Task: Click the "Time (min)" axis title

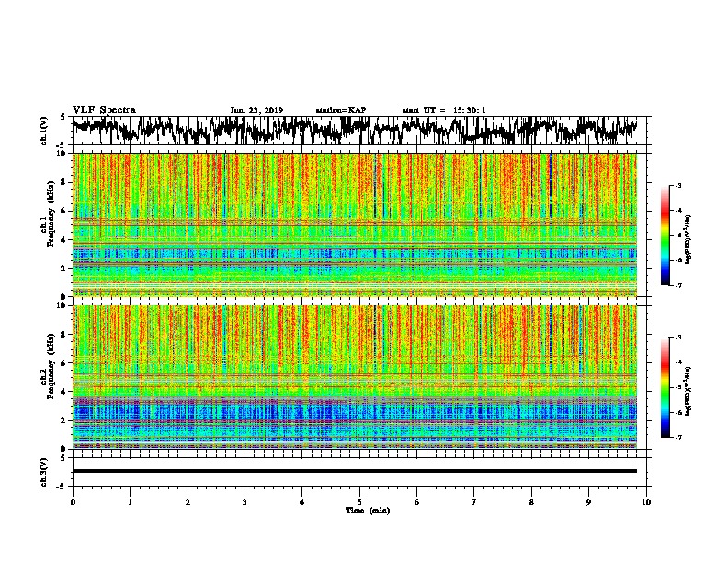Action: pos(368,511)
